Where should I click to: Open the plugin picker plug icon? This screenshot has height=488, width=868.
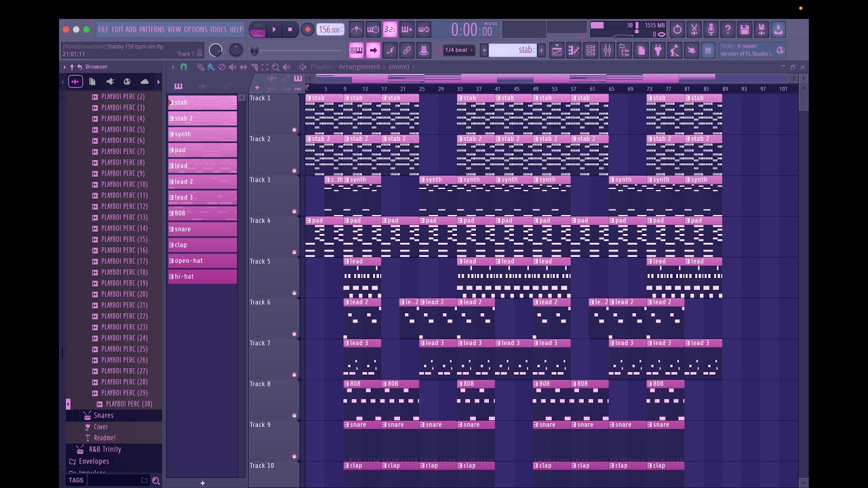pos(658,50)
